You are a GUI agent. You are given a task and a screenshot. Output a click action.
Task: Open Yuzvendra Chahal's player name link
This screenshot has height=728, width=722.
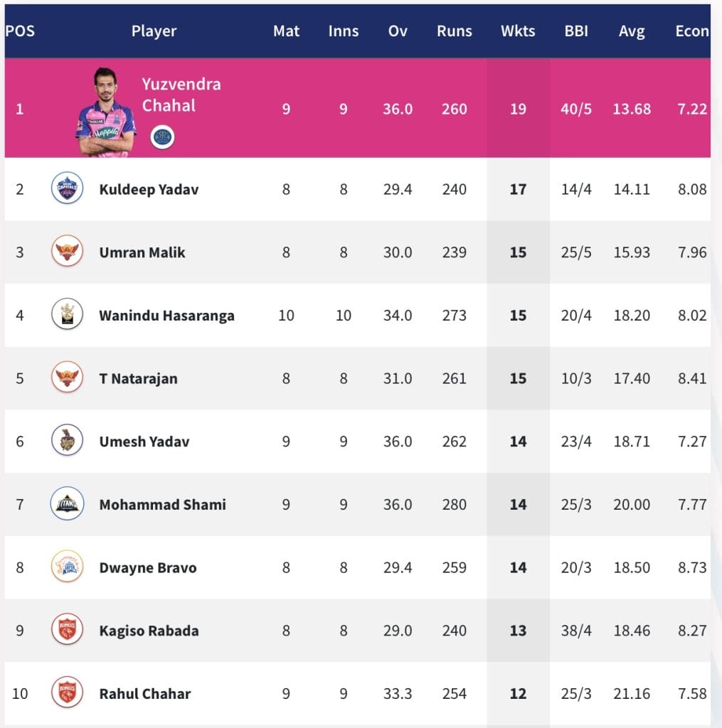tap(181, 95)
